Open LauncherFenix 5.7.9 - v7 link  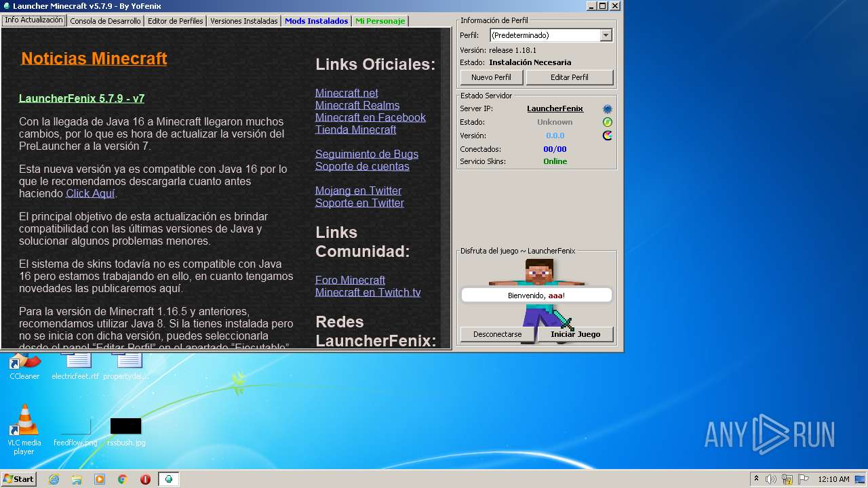81,98
